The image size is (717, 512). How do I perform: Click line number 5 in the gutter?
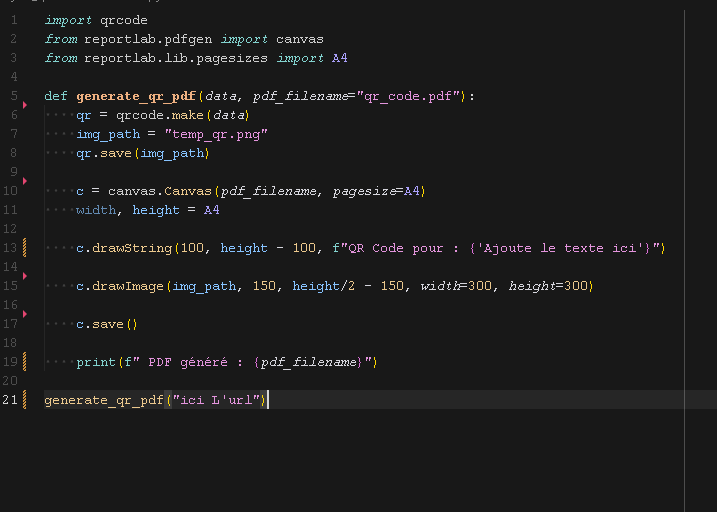(x=13, y=96)
